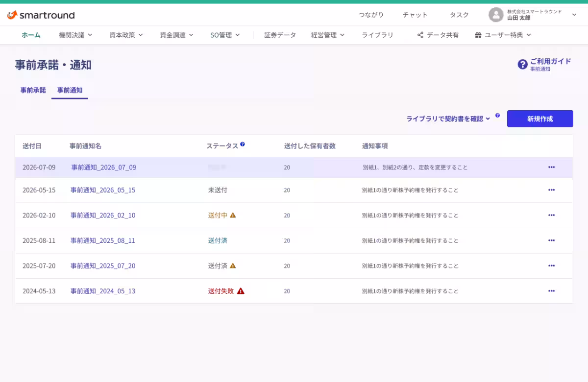Viewport: 588px width, 382px height.
Task: Click warning icon on 2026-02-10 row
Action: click(233, 215)
